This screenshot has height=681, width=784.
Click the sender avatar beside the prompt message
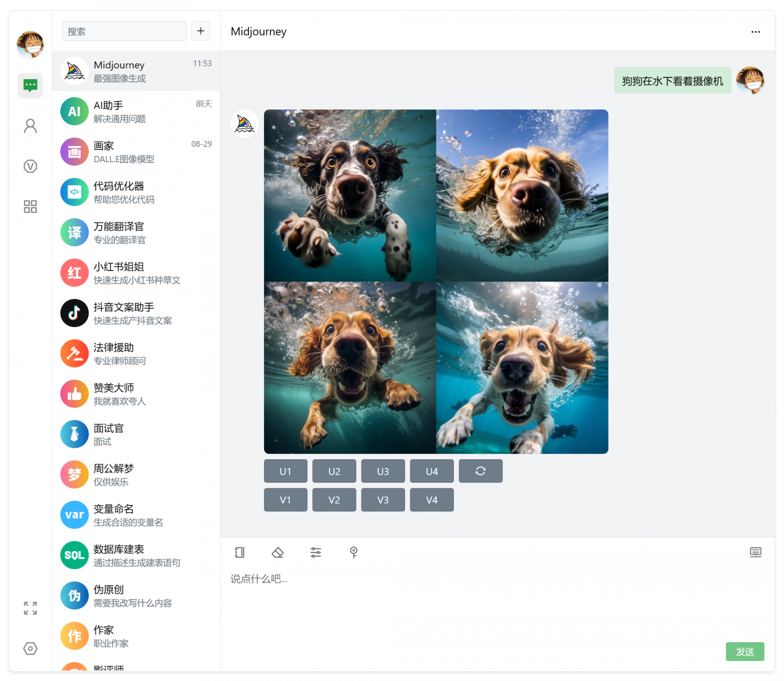750,80
